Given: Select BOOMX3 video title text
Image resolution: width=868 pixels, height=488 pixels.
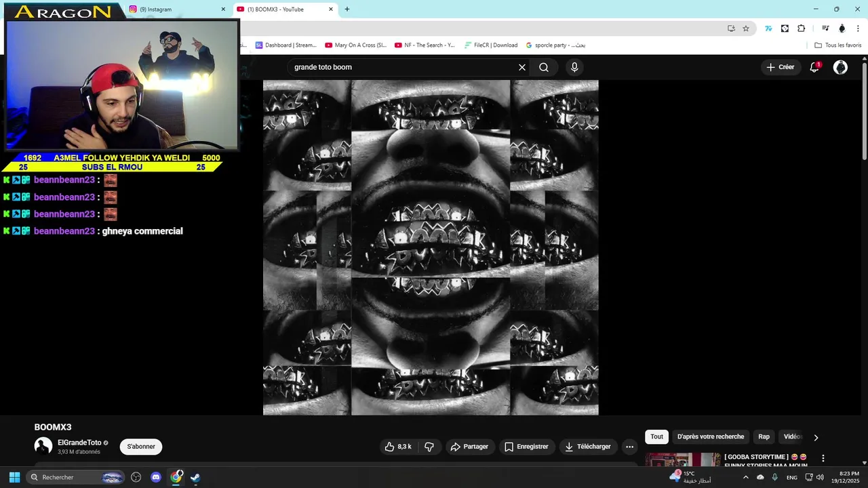Looking at the screenshot, I should pos(53,427).
